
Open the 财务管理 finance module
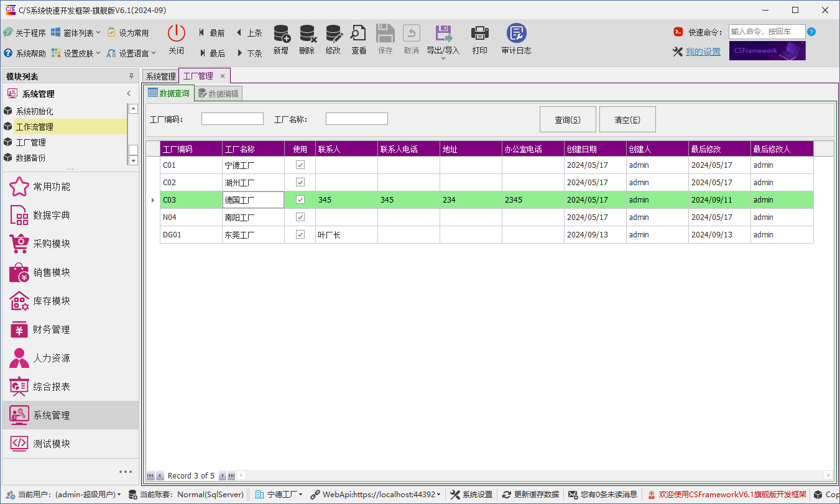pos(71,329)
